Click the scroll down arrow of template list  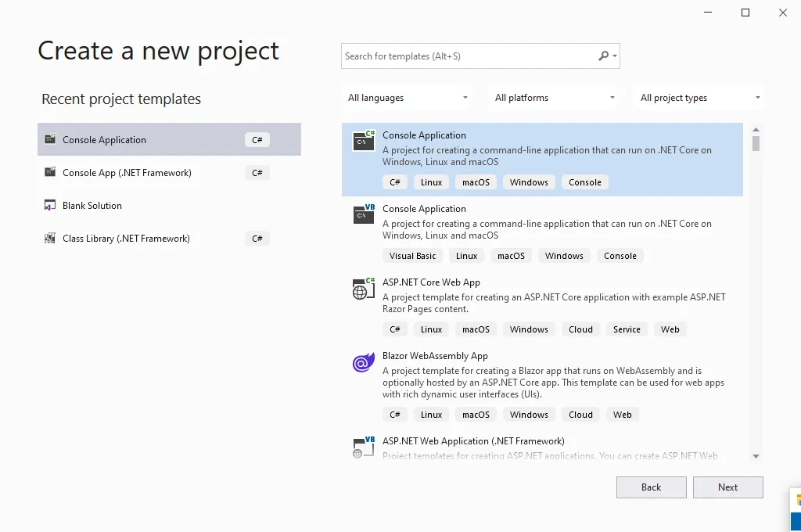[756, 456]
